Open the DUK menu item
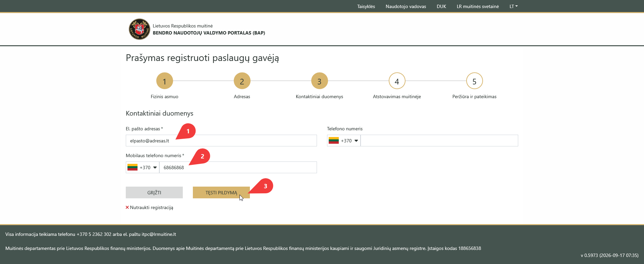The image size is (644, 264). (441, 6)
